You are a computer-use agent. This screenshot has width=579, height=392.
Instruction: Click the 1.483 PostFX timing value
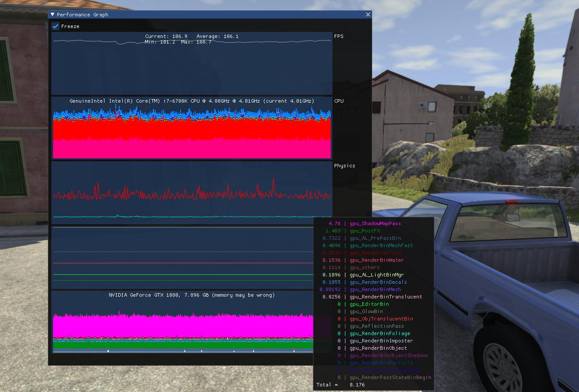click(333, 231)
